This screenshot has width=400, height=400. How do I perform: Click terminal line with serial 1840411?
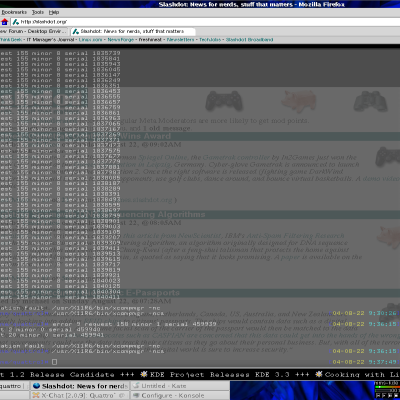60,297
